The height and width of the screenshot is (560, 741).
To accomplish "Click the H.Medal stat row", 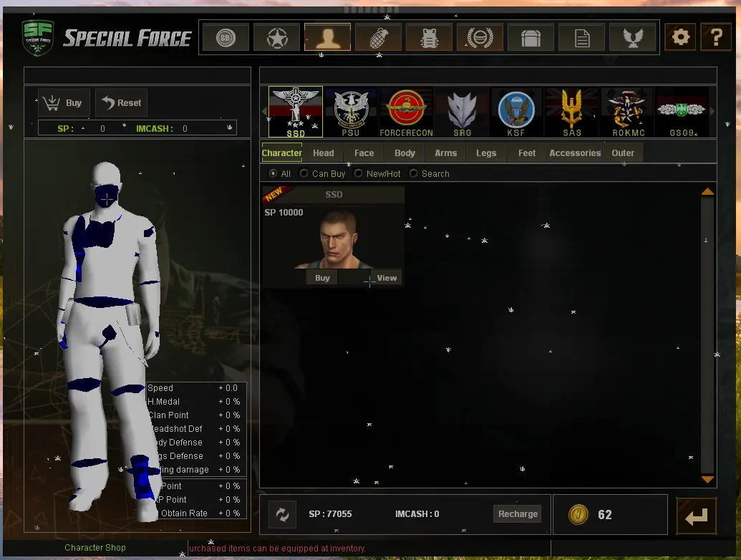I will click(x=195, y=402).
